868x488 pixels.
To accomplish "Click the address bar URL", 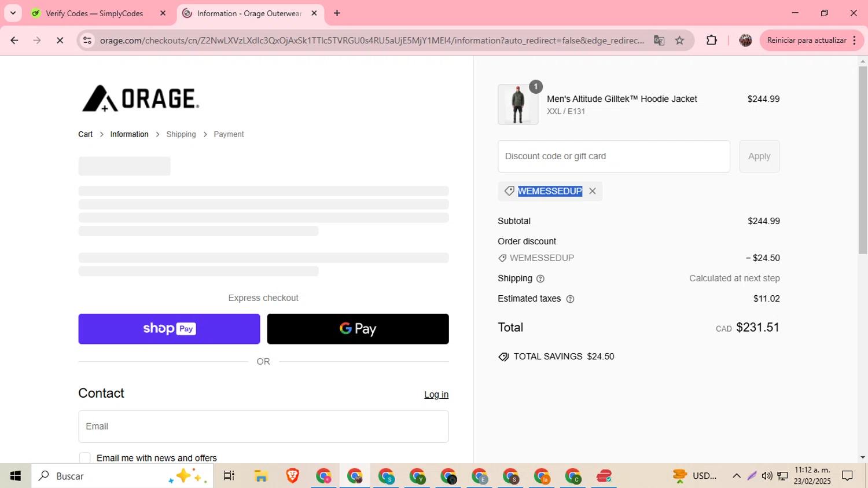I will click(372, 41).
